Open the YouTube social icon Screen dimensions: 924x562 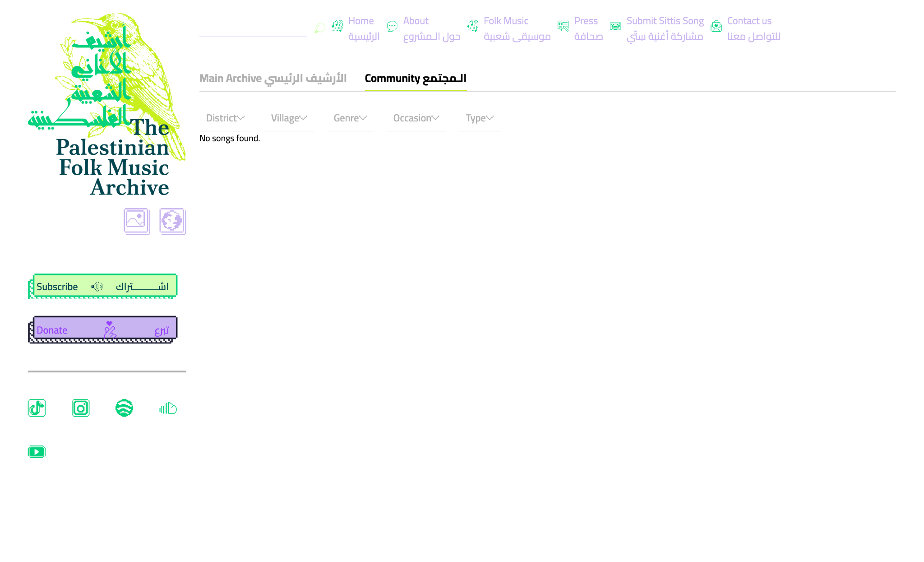37,452
